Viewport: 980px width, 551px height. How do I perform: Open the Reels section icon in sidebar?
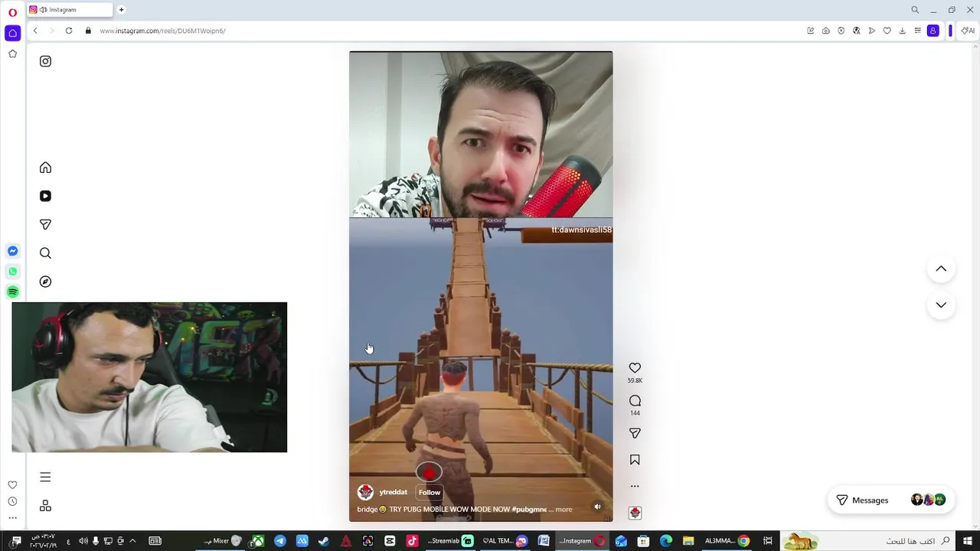tap(45, 196)
